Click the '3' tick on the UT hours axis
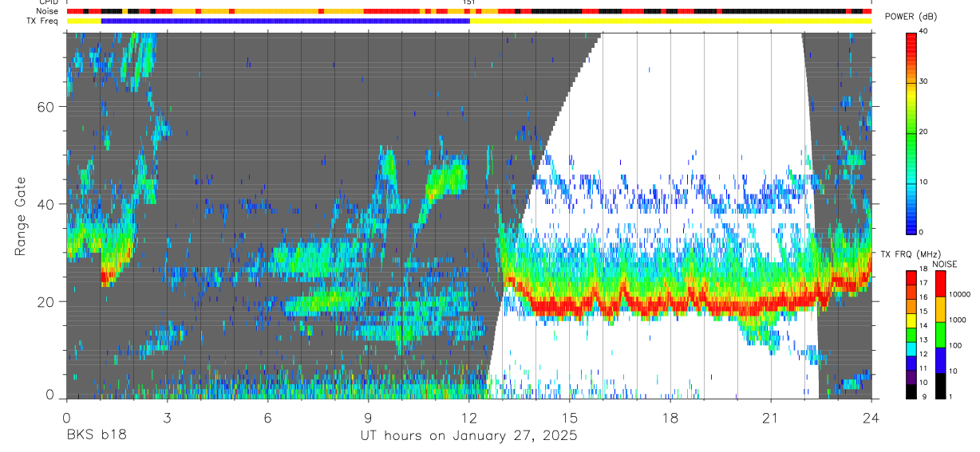980x452 pixels. 167,418
